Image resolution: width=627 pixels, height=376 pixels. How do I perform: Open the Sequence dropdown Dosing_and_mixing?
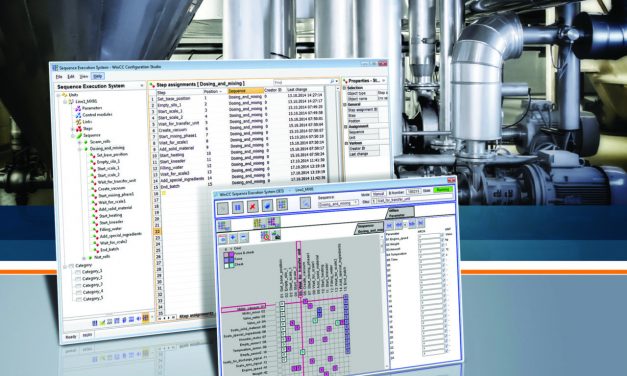coord(338,204)
